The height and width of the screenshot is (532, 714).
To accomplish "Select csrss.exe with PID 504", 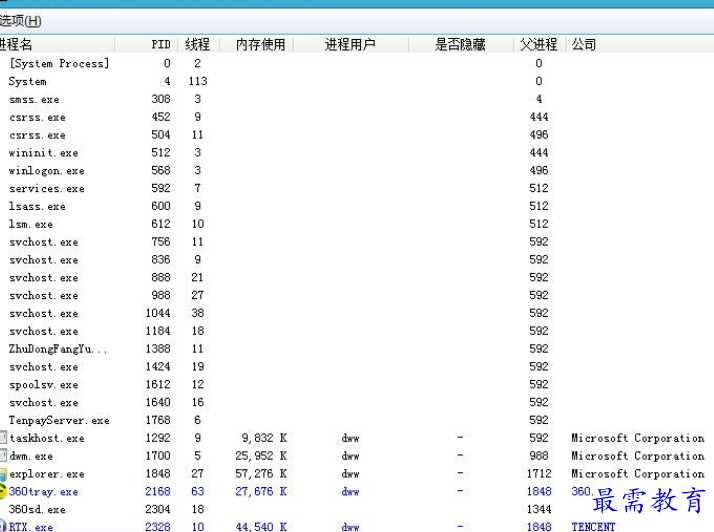I will coord(37,135).
